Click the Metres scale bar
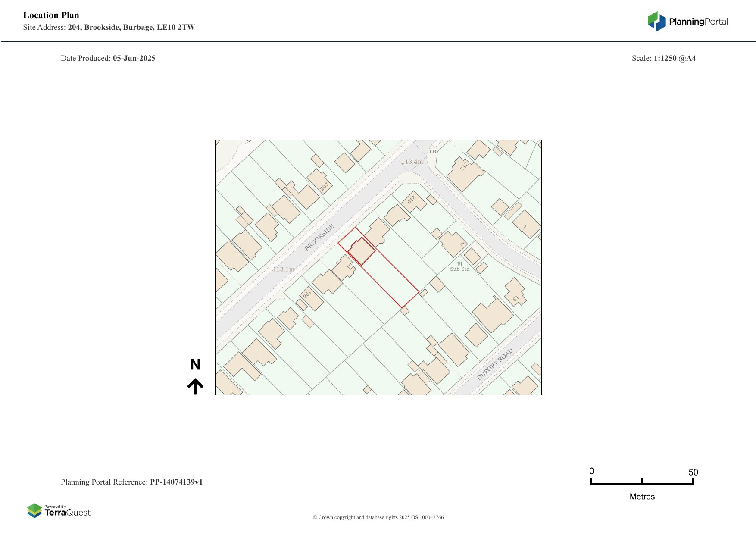Screen dimensions: 756x535 pos(642,483)
